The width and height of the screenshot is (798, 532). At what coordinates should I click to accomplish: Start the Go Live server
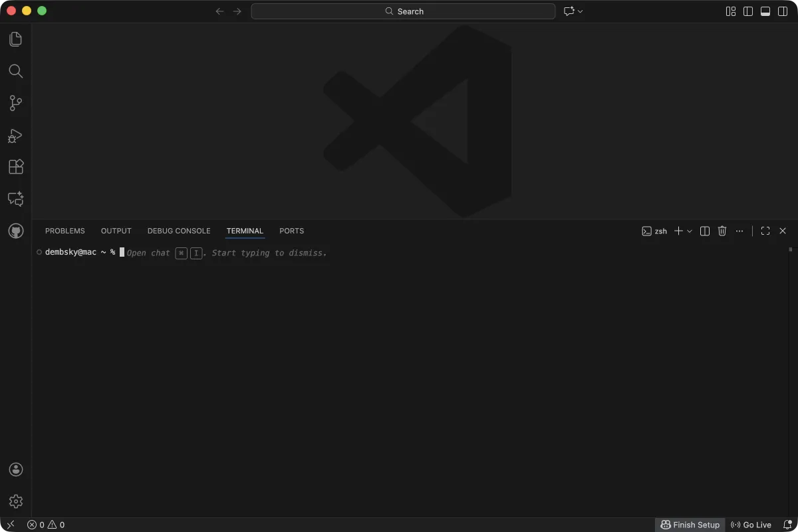(751, 525)
